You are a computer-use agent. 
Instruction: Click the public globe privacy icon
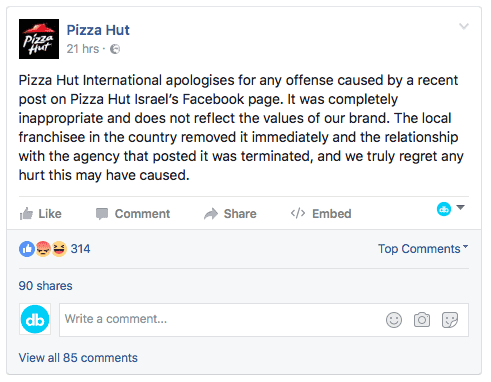[115, 49]
